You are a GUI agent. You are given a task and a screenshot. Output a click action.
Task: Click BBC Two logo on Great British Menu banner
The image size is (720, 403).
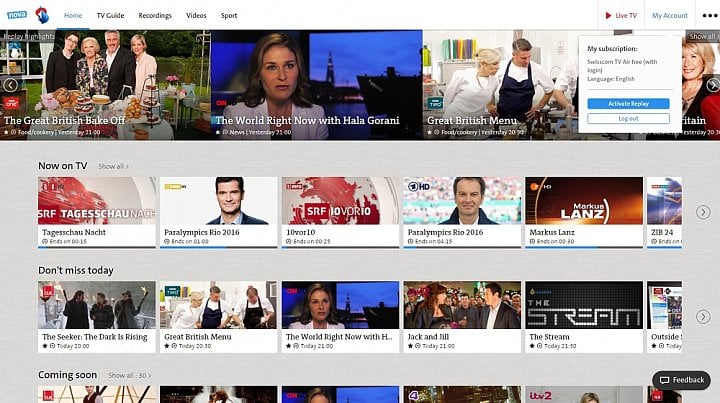[435, 103]
